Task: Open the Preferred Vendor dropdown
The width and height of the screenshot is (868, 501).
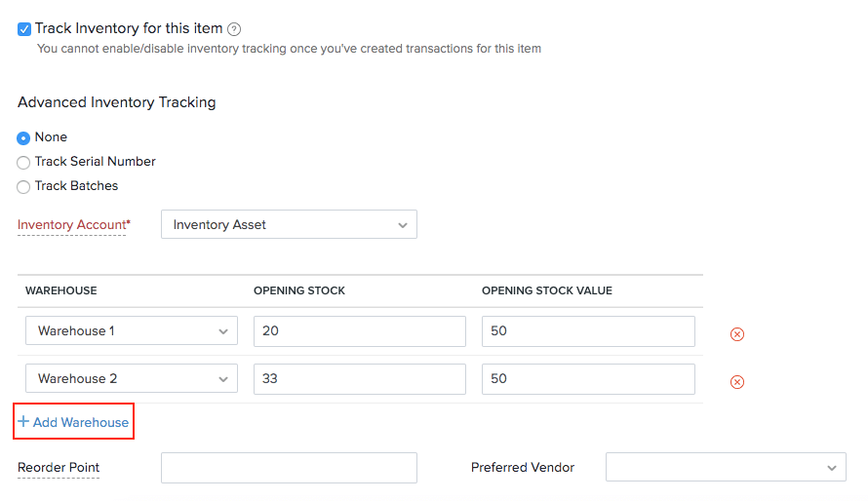Action: (726, 468)
